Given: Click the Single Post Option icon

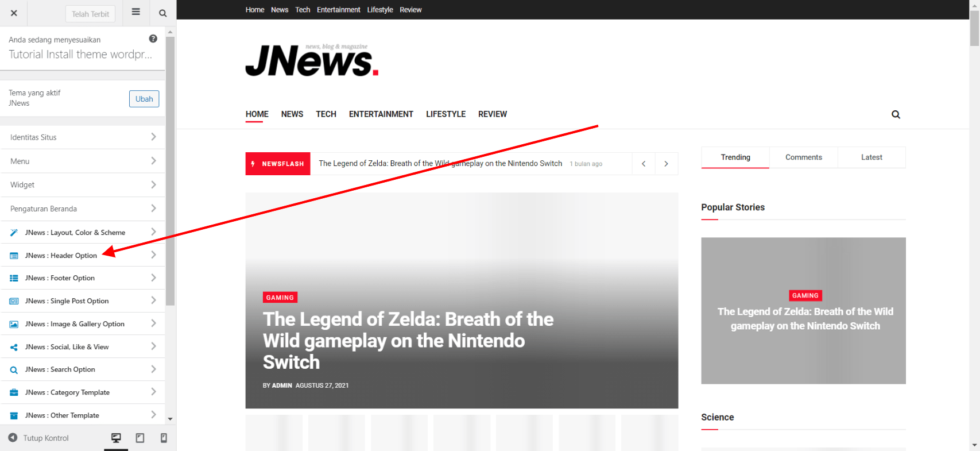Looking at the screenshot, I should point(14,301).
